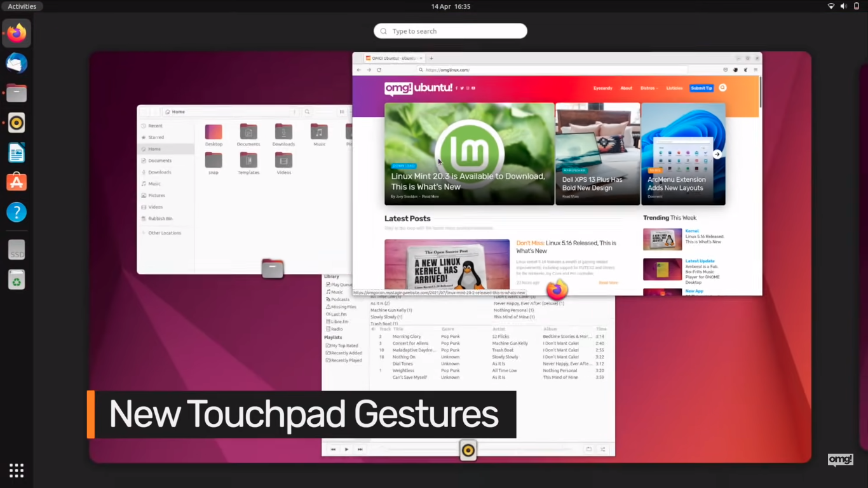The width and height of the screenshot is (868, 488).
Task: Open the network status icon in the top bar
Action: click(831, 6)
